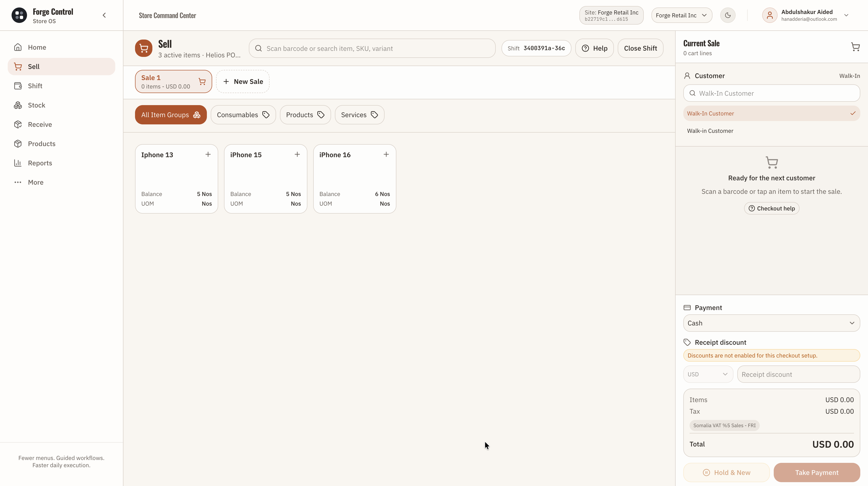Select Sell in the sidebar
Image resolution: width=868 pixels, height=486 pixels.
click(x=61, y=66)
